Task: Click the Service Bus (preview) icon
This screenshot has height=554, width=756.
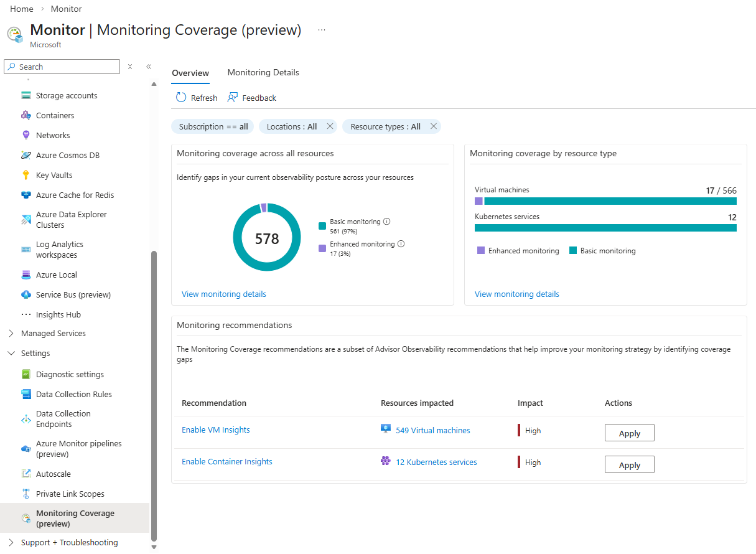Action: point(25,294)
